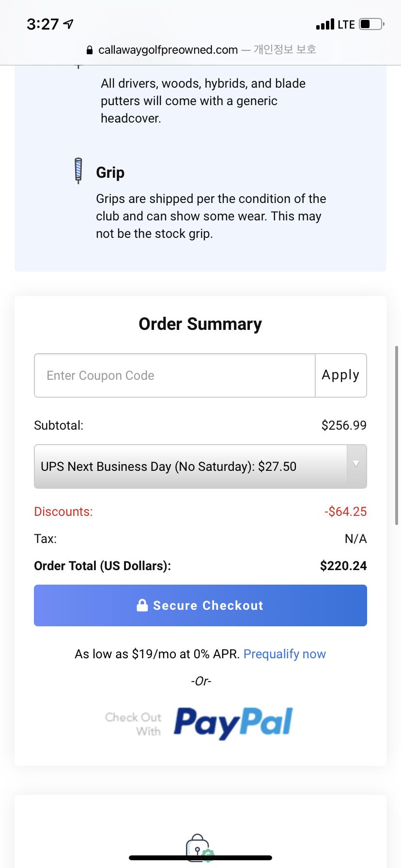
Task: Click into the Enter Coupon Code field
Action: coord(175,375)
